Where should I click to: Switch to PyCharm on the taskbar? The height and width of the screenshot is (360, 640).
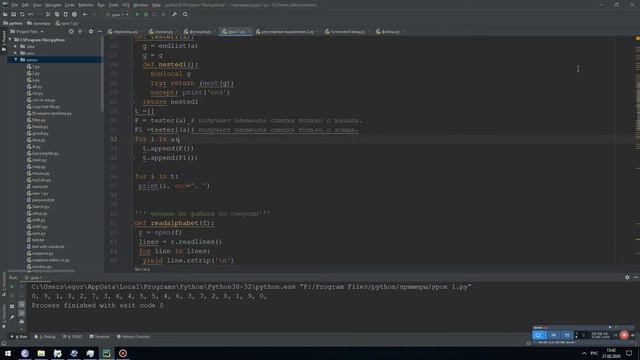click(x=107, y=353)
